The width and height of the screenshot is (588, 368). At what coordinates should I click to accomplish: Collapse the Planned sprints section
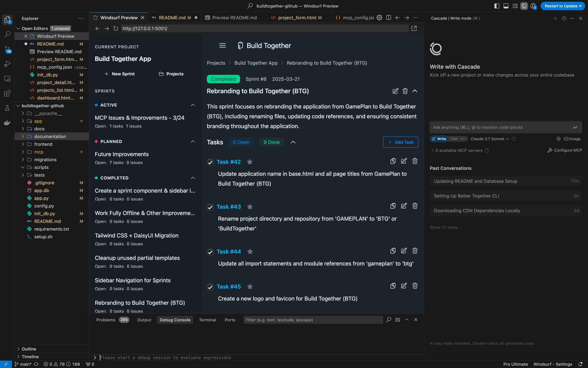pos(193,142)
